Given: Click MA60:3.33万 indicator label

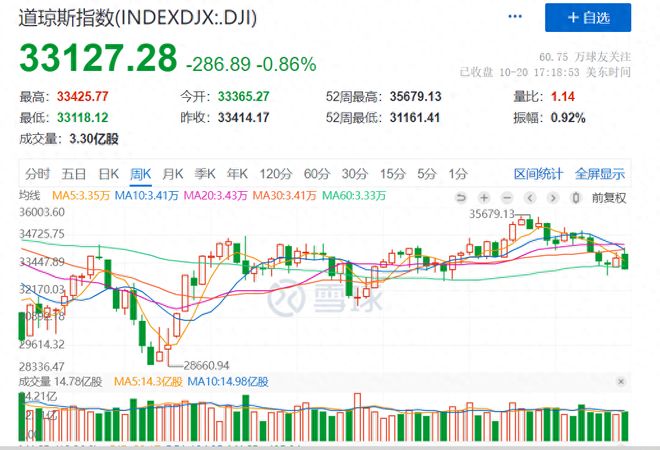Looking at the screenshot, I should click(354, 196).
